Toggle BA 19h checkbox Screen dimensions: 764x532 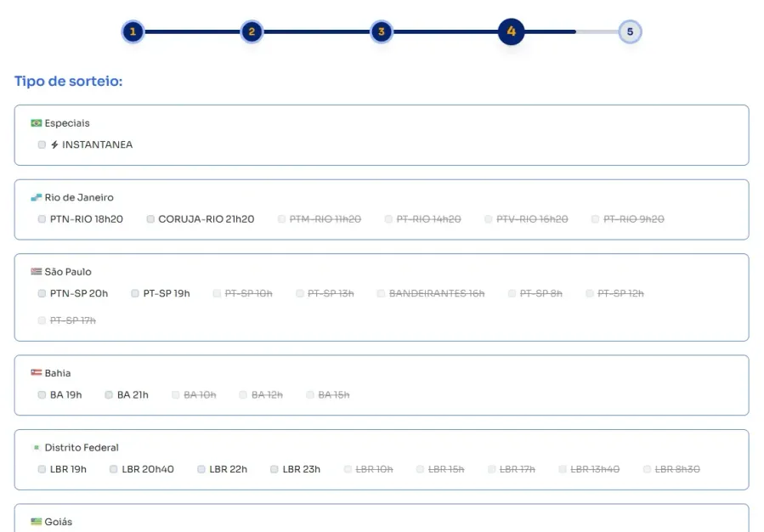click(42, 395)
